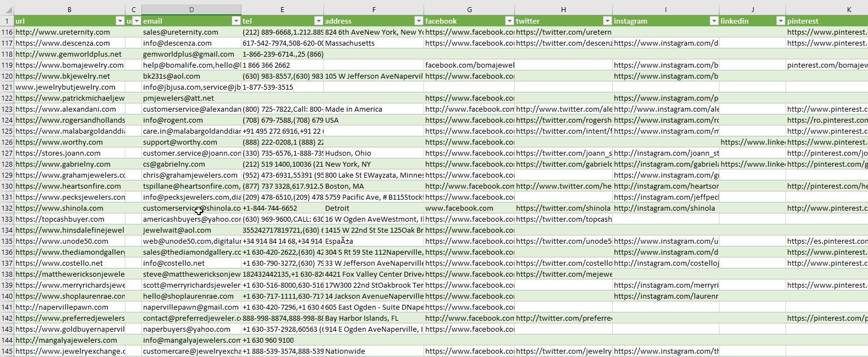Click address cell Detroit

click(x=373, y=208)
